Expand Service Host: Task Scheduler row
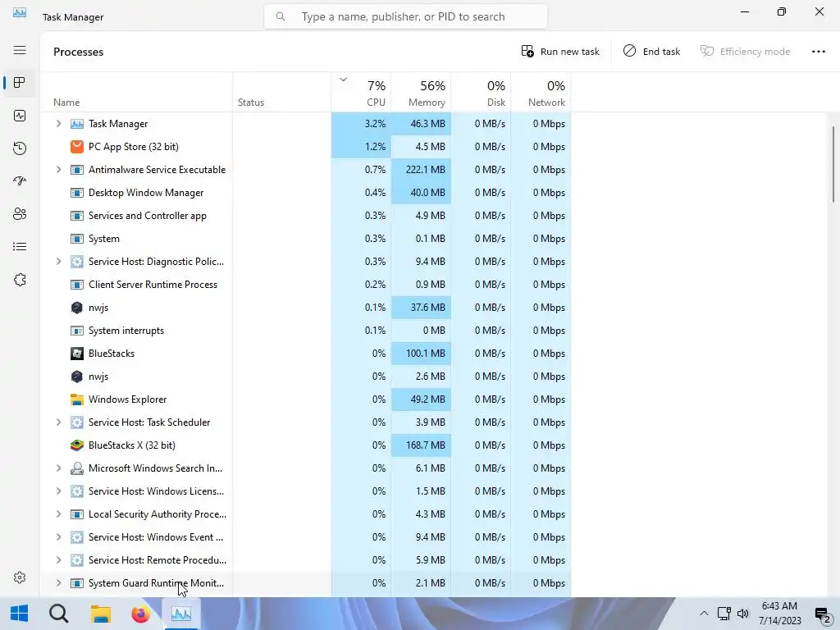Viewport: 840px width, 630px height. click(x=58, y=422)
